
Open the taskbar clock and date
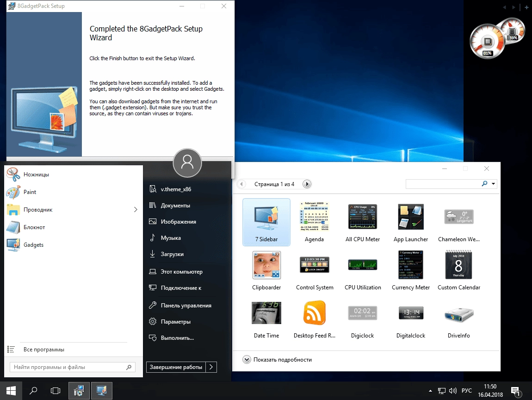pos(490,391)
